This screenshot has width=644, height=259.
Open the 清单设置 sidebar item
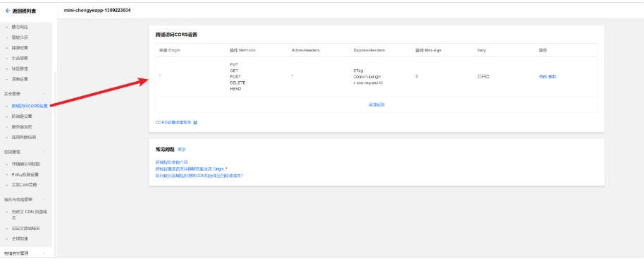pyautogui.click(x=20, y=79)
